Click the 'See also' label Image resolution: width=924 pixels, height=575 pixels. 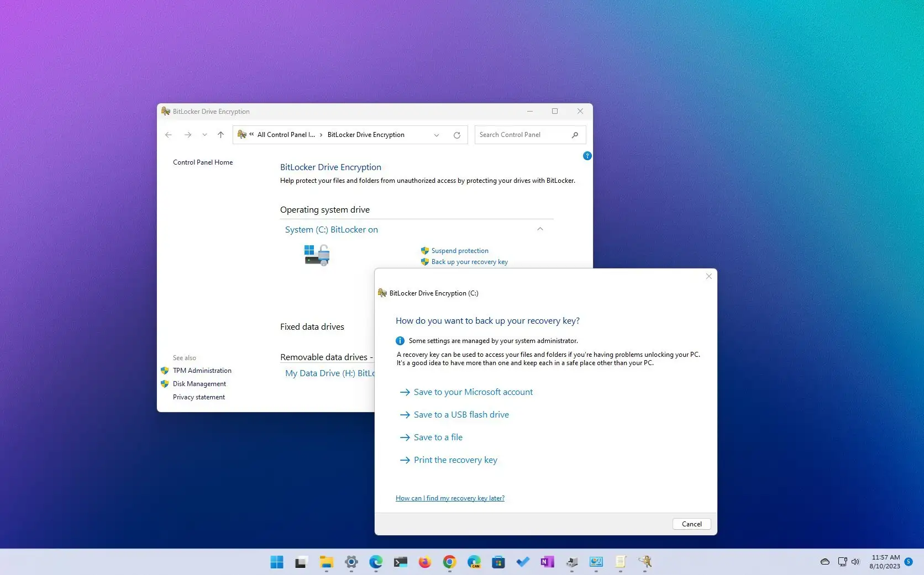click(185, 358)
